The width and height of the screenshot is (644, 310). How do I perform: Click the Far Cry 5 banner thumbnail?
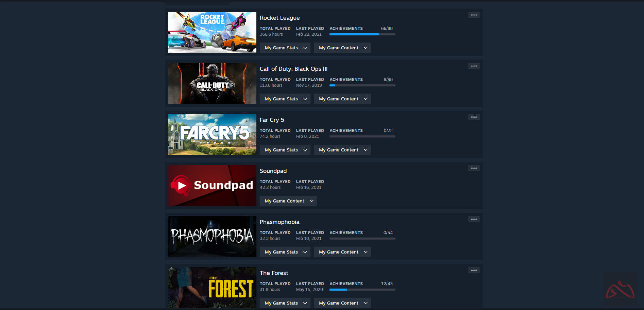coord(212,134)
